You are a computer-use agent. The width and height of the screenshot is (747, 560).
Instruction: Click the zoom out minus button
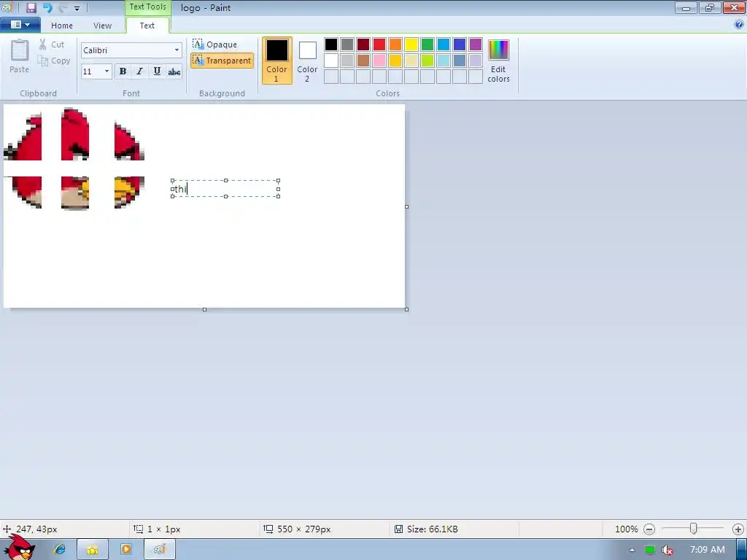(x=649, y=529)
